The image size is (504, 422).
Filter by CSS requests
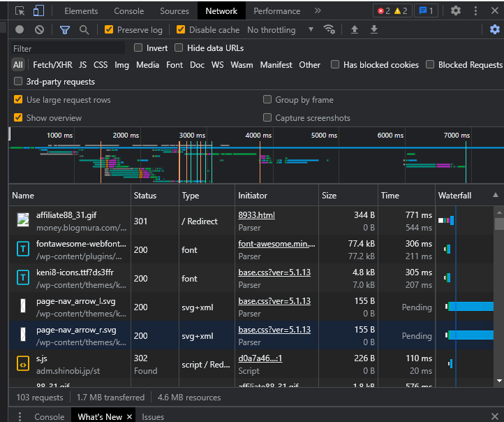click(101, 65)
